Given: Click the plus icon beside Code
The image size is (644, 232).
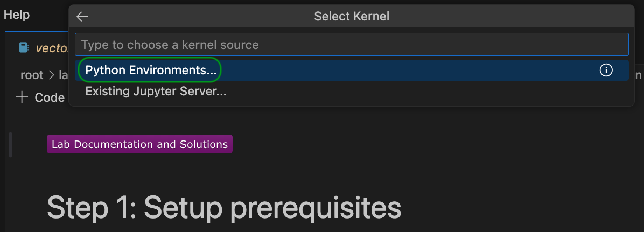Looking at the screenshot, I should [x=22, y=97].
